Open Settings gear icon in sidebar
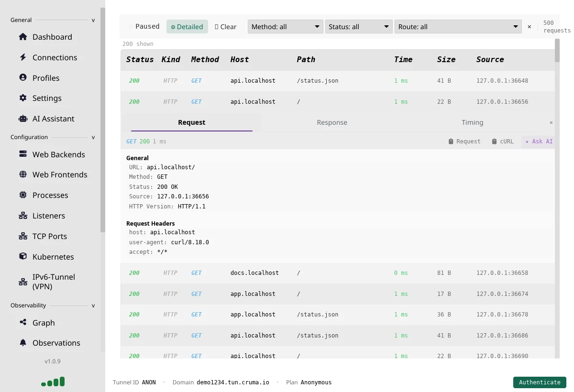This screenshot has width=574, height=392. pos(22,98)
